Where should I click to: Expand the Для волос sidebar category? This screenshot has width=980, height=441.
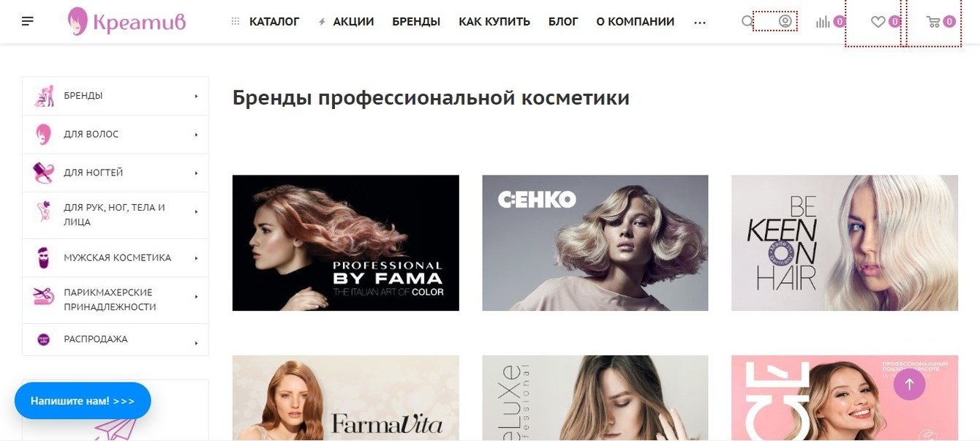point(116,135)
